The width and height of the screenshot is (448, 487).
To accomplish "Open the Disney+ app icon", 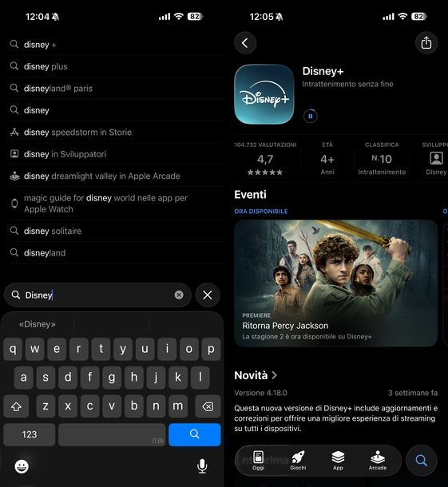I will [264, 94].
